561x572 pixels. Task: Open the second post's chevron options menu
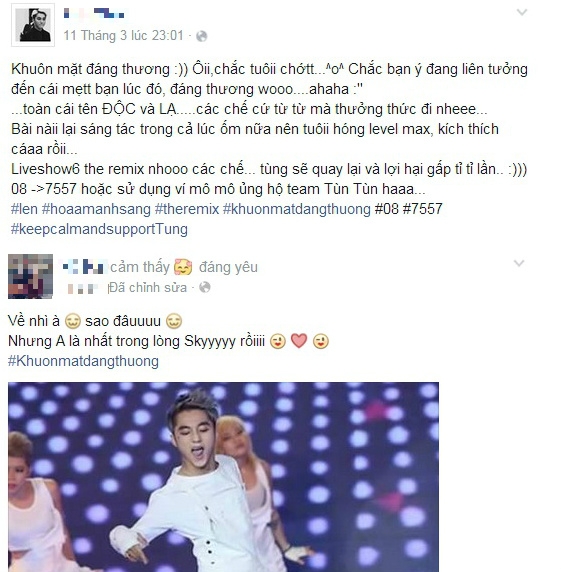coord(519,263)
